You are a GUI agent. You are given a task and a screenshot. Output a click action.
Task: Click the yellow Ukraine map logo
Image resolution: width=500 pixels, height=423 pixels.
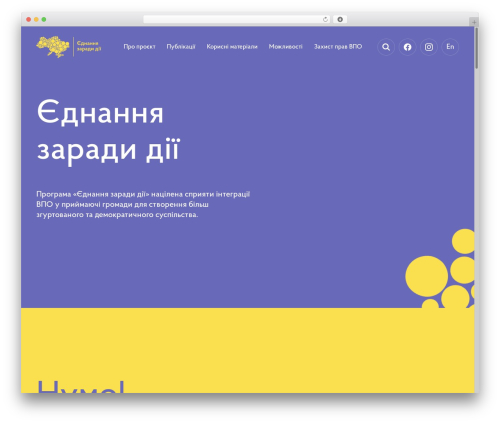(53, 47)
